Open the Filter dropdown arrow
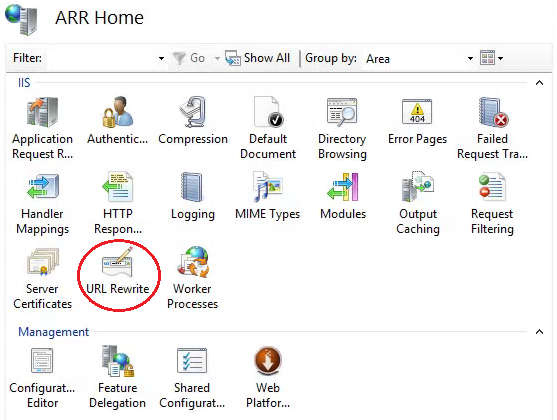Viewport: 557px width, 420px height. [x=161, y=58]
